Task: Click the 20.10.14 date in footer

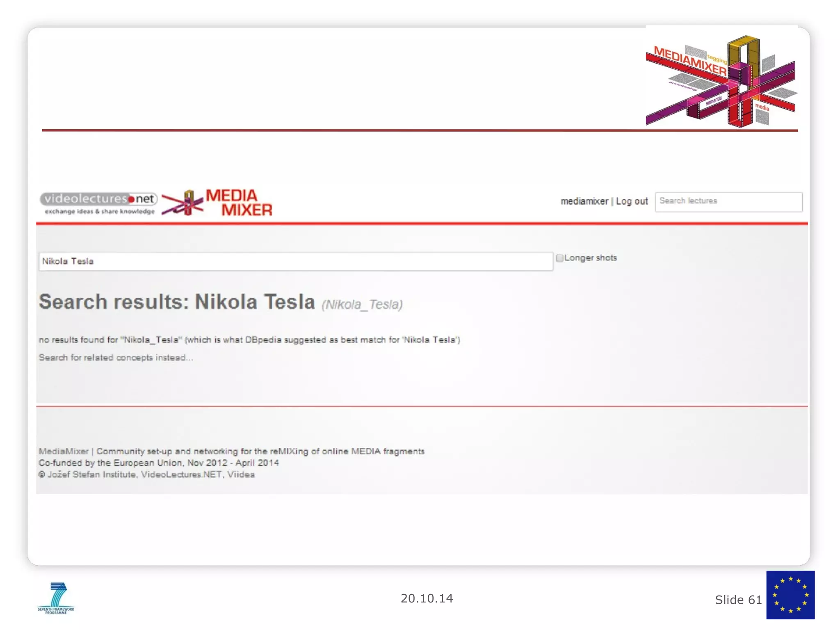Action: pyautogui.click(x=427, y=598)
